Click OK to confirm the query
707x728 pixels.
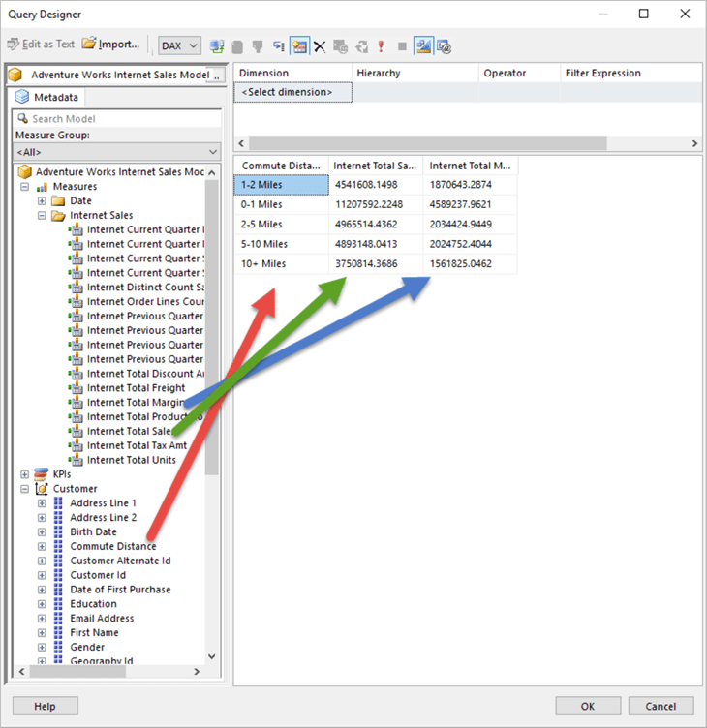588,706
